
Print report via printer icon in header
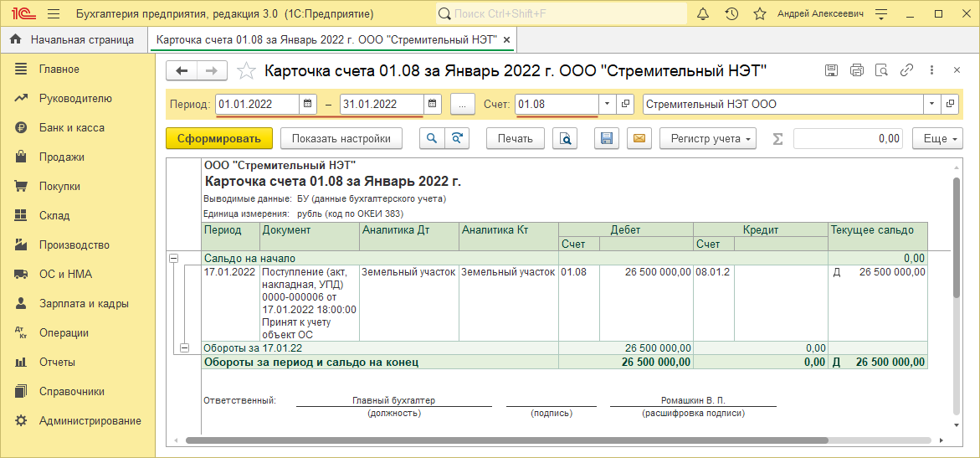pos(856,70)
